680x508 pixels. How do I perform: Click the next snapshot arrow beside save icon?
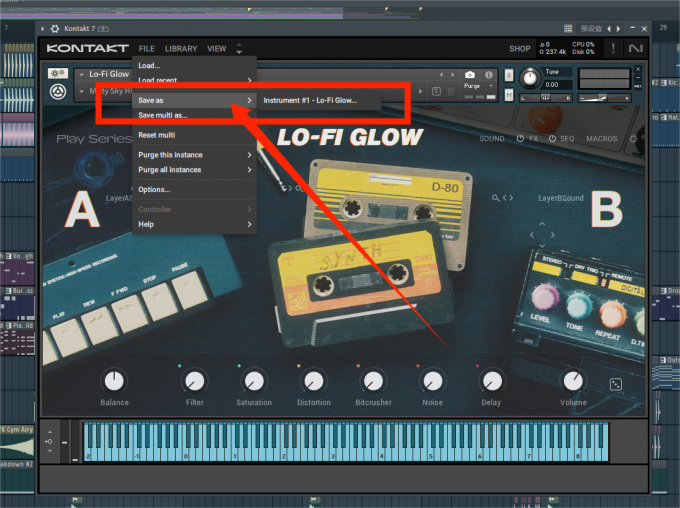click(x=420, y=91)
